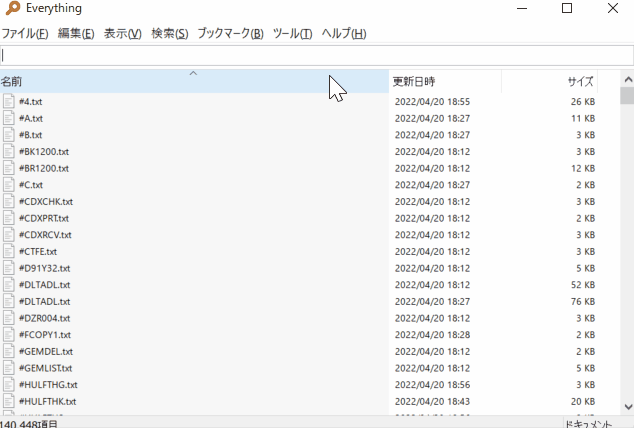Click the modified date of #B.txt
634x428 pixels.
(432, 135)
